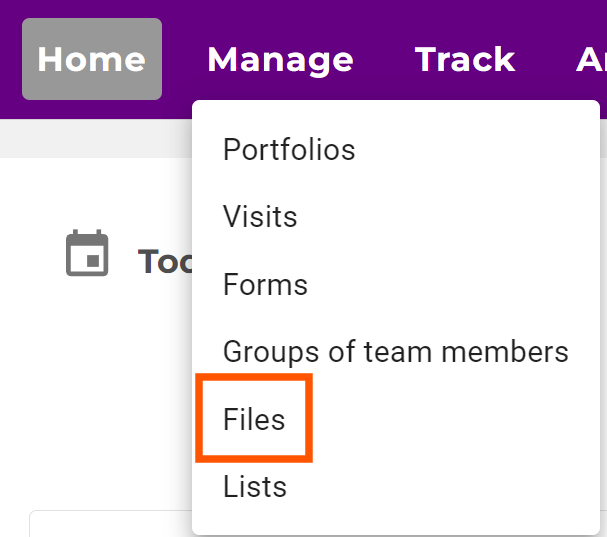
Task: Click the white card below the calendar
Action: pyautogui.click(x=110, y=524)
